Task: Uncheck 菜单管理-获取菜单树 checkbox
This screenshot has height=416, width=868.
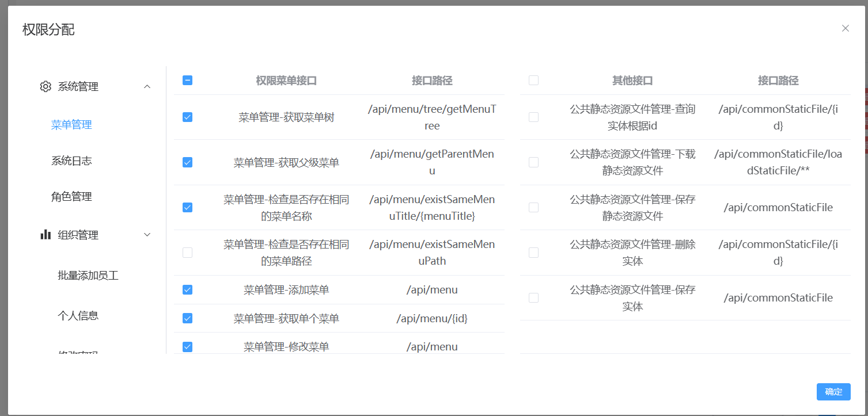Action: (187, 117)
